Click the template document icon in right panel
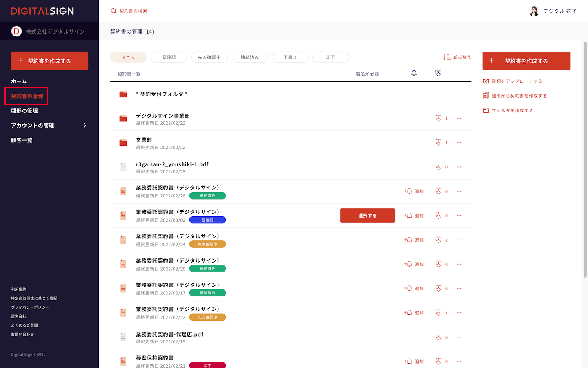 [486, 96]
